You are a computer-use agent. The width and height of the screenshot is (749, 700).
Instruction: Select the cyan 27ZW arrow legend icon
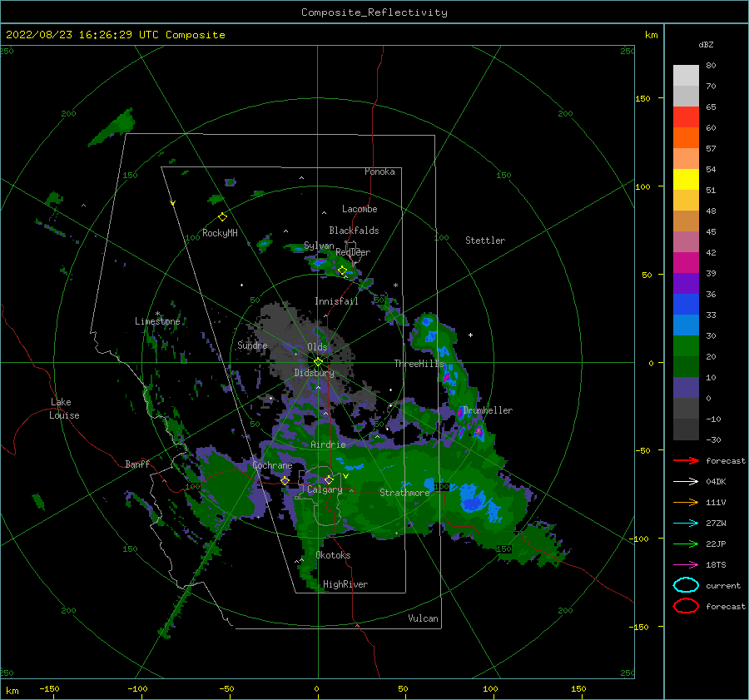pos(686,524)
